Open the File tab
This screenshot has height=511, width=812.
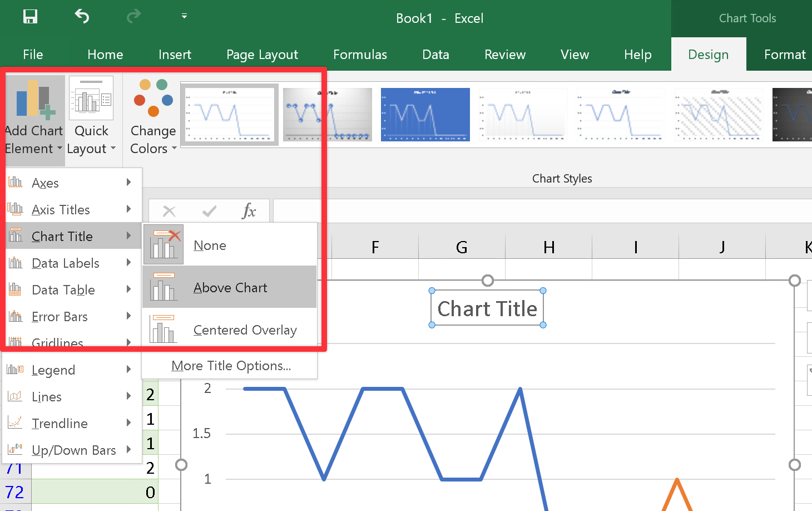pos(33,55)
